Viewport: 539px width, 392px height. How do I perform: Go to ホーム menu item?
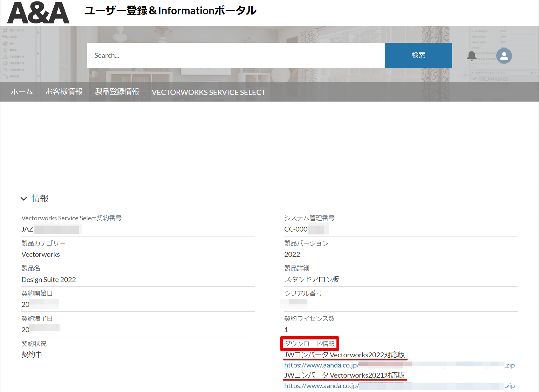coord(22,92)
